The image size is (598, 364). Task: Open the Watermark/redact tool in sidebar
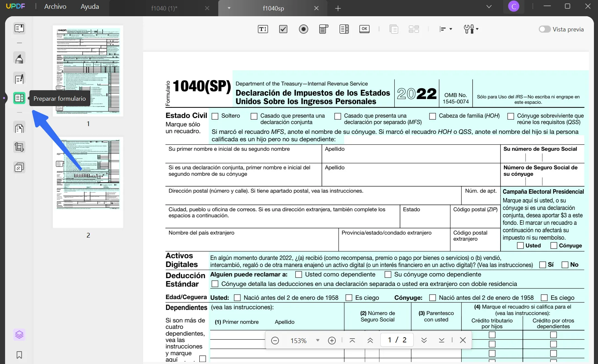(x=19, y=167)
